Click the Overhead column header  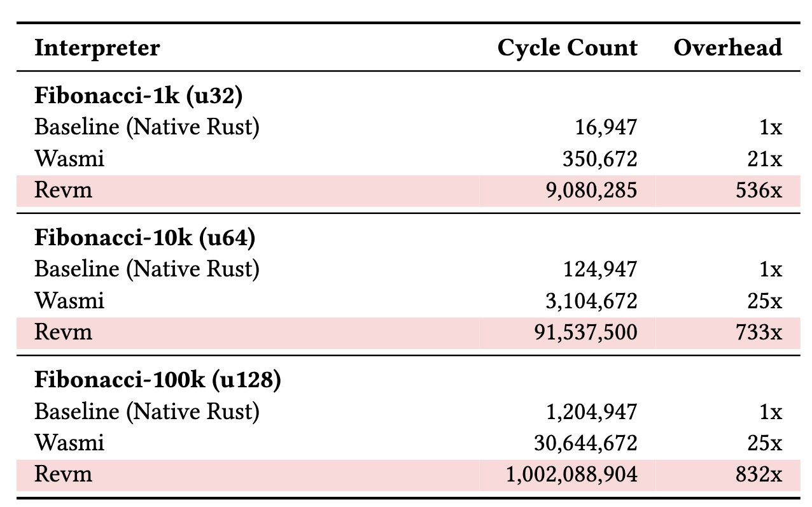tap(728, 48)
